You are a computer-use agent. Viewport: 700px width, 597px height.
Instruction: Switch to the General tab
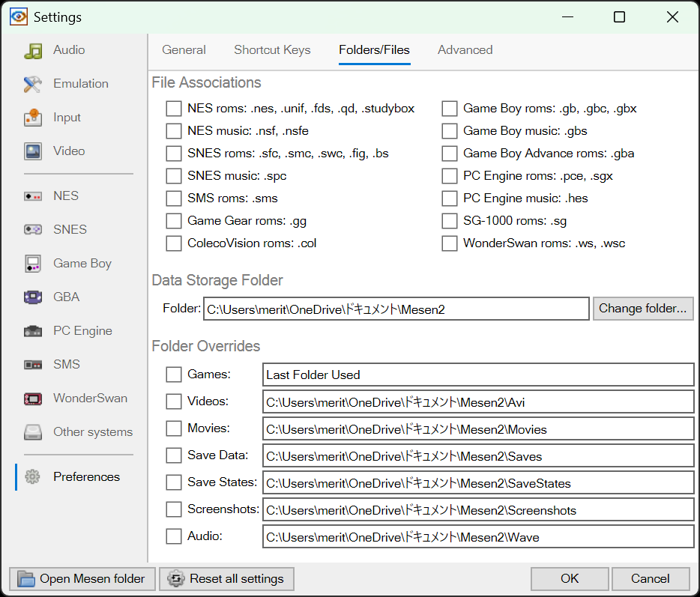pos(184,50)
